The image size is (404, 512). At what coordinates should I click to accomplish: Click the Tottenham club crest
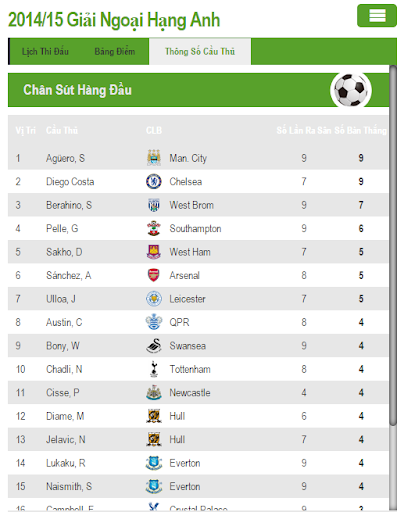point(154,369)
